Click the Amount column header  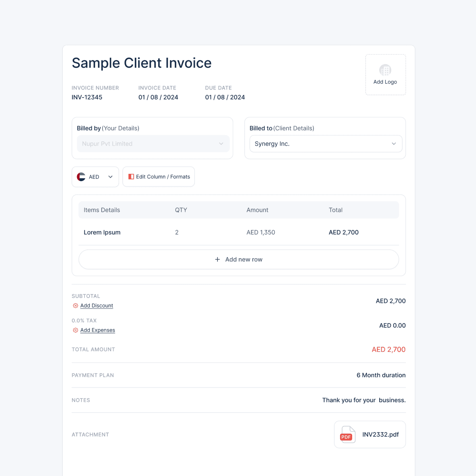257,210
